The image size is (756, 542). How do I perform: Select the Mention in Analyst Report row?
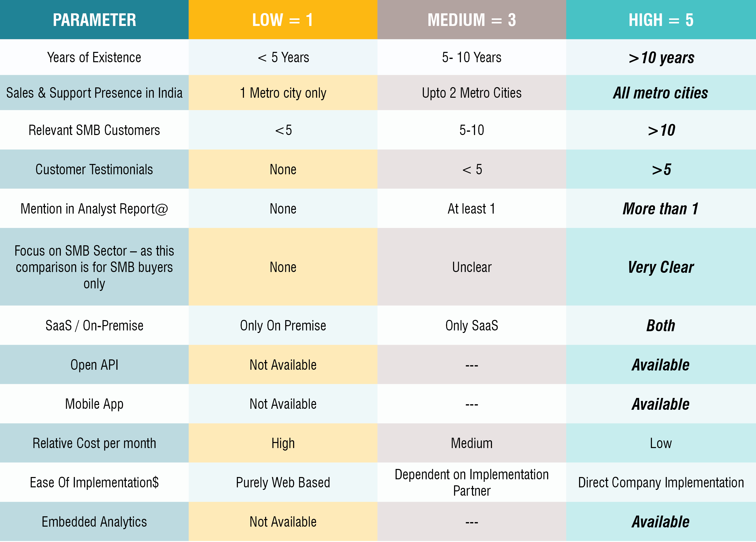(x=377, y=208)
